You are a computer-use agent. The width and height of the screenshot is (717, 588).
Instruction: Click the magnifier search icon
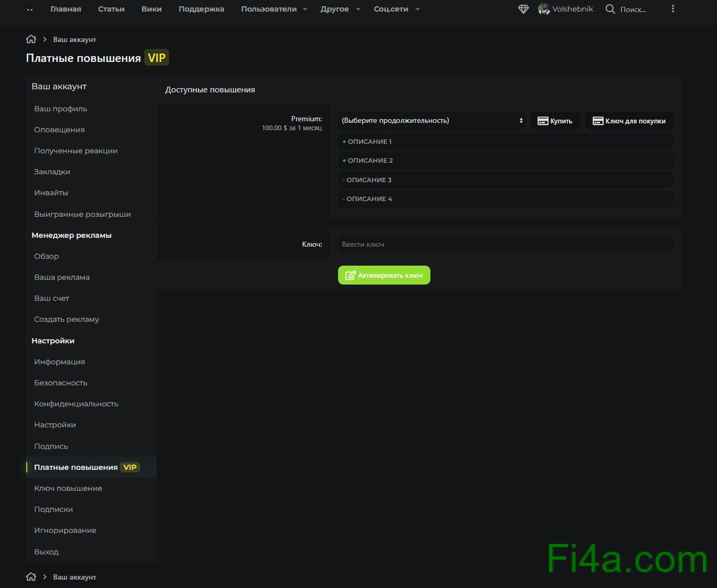click(x=610, y=9)
